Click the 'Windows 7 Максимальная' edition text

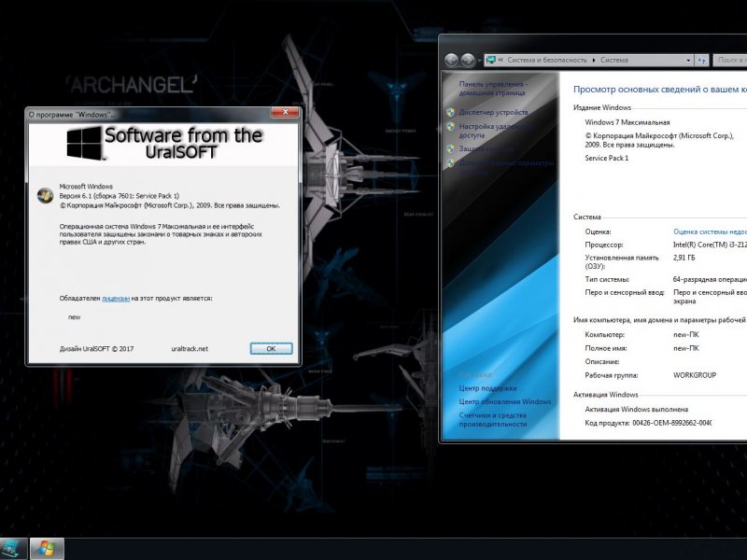[x=627, y=122]
